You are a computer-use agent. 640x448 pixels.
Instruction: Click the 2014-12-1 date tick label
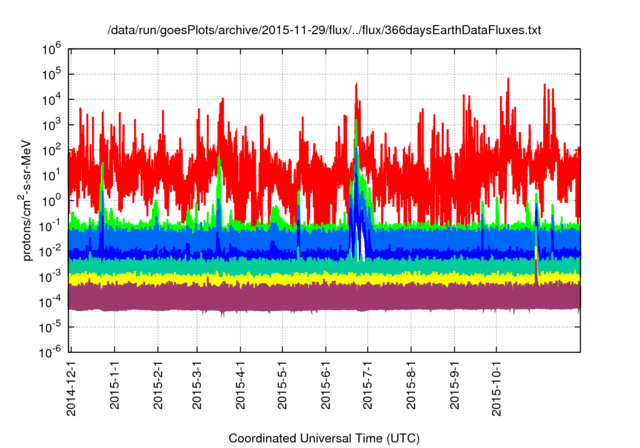click(x=71, y=388)
